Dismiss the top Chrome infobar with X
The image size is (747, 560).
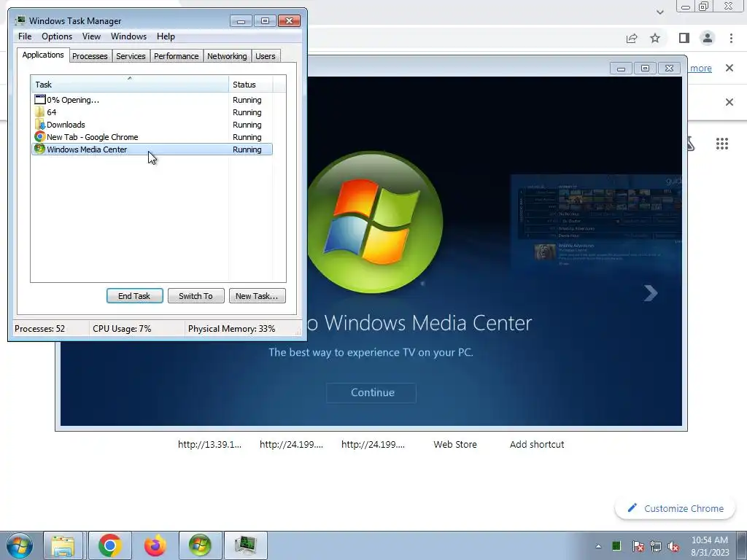coord(729,68)
